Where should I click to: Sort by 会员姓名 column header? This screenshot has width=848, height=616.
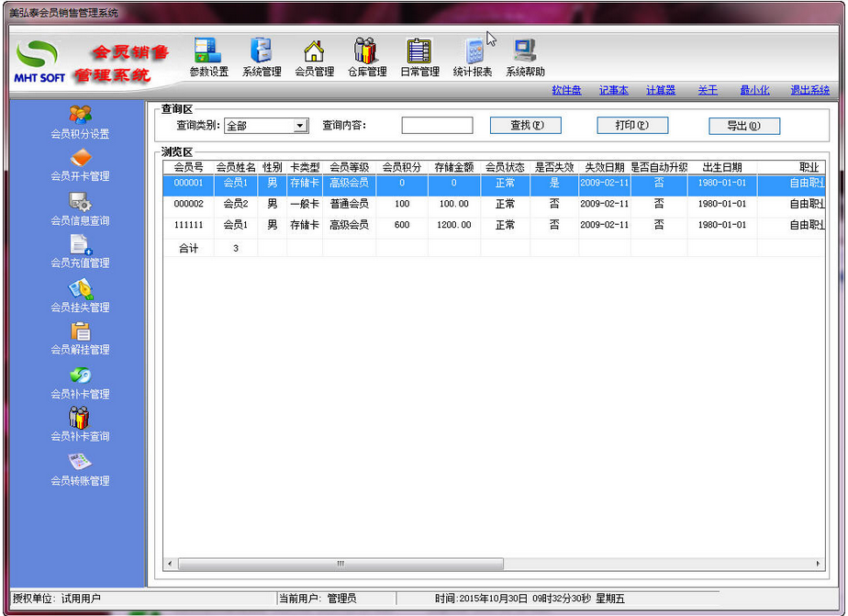point(236,167)
